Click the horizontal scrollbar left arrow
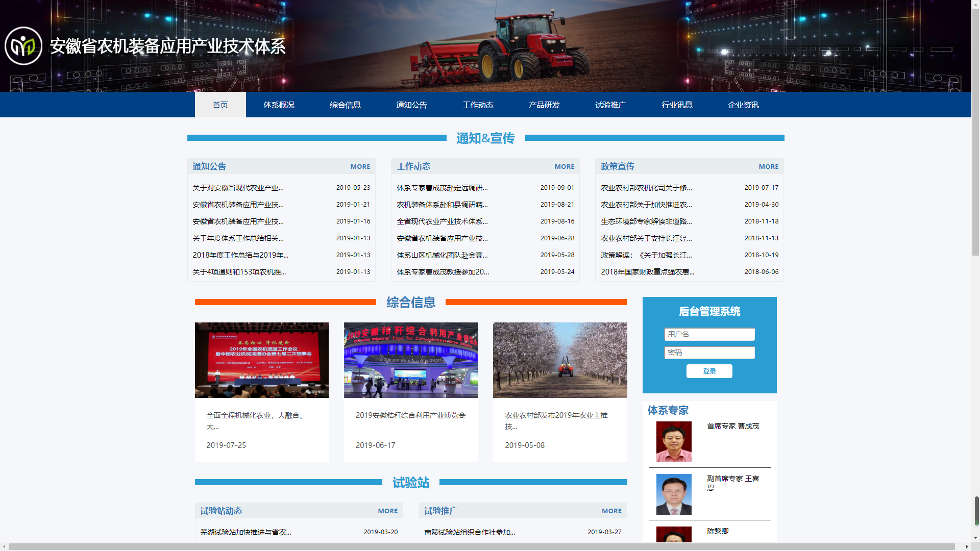The height and width of the screenshot is (551, 980). coord(4,546)
